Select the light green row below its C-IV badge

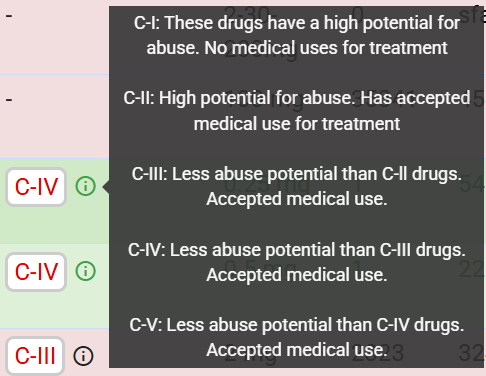(54, 309)
